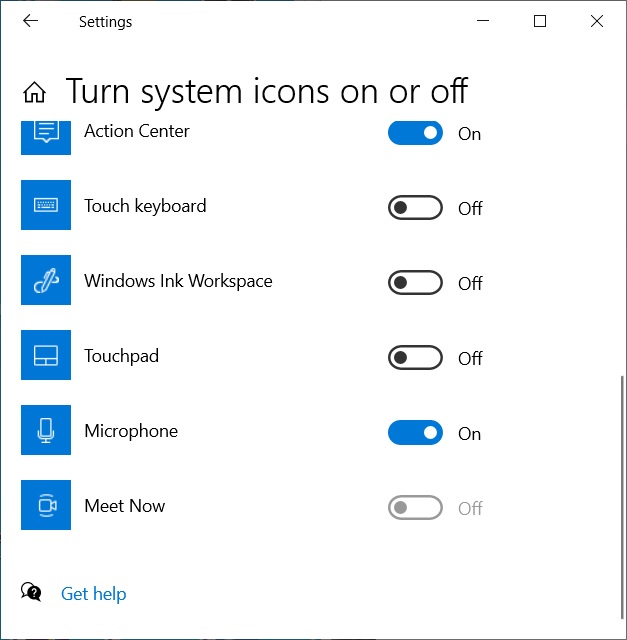Minimize the Settings window
The width and height of the screenshot is (627, 640).
click(483, 21)
